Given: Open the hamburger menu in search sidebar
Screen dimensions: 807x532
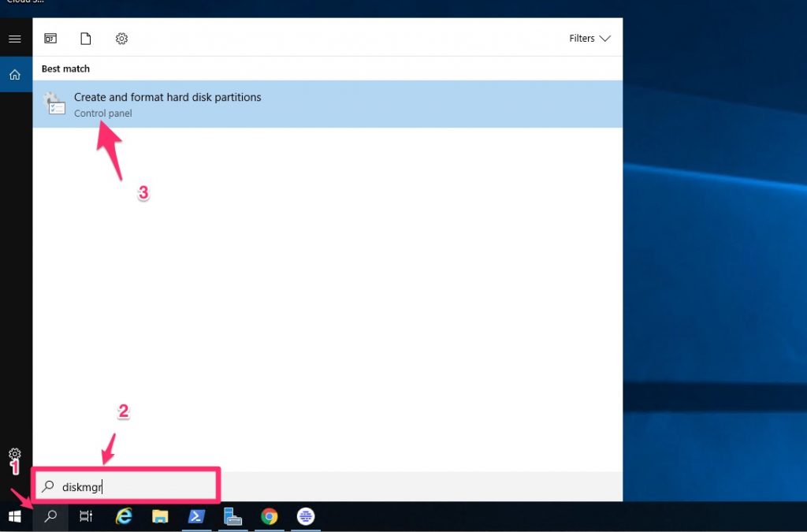Looking at the screenshot, I should coord(14,39).
